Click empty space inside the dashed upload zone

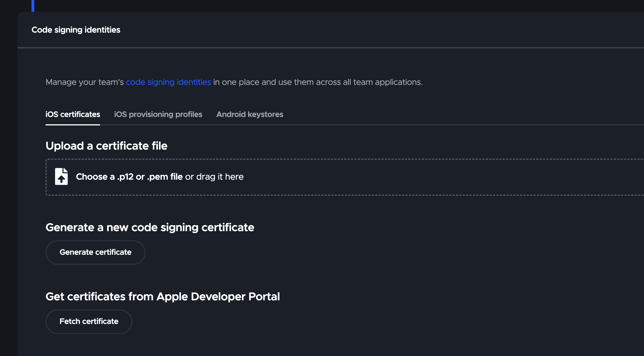[421, 177]
